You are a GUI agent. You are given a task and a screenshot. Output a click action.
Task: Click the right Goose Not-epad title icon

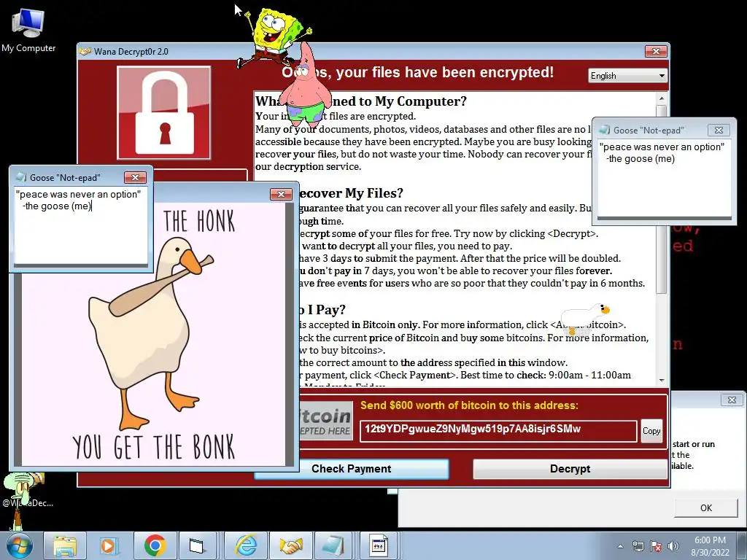point(605,130)
